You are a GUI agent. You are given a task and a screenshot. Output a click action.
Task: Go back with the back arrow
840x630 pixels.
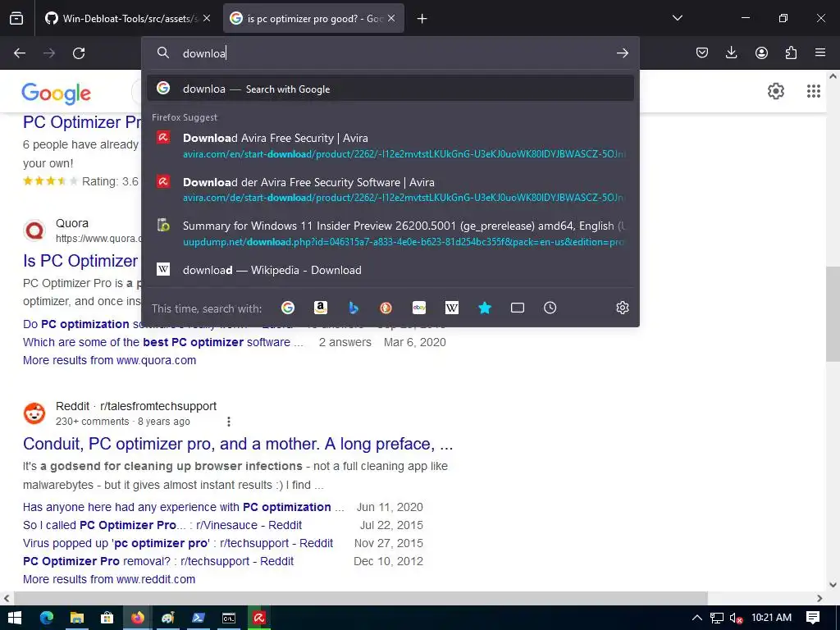point(20,53)
